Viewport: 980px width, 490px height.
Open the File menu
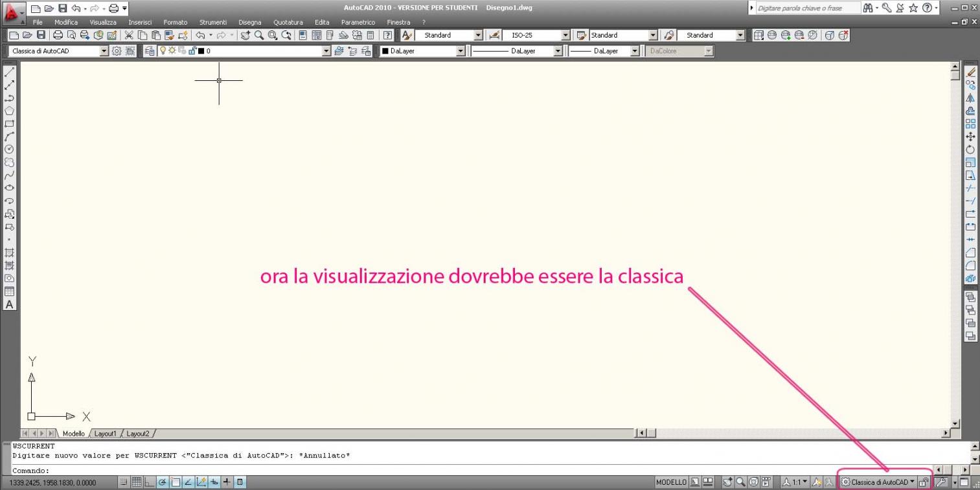(x=38, y=23)
